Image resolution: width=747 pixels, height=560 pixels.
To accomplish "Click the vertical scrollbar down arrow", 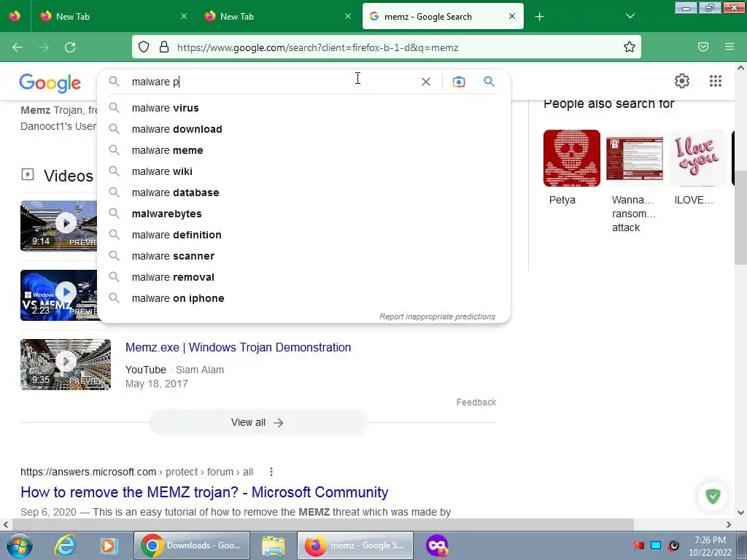I will point(741,513).
